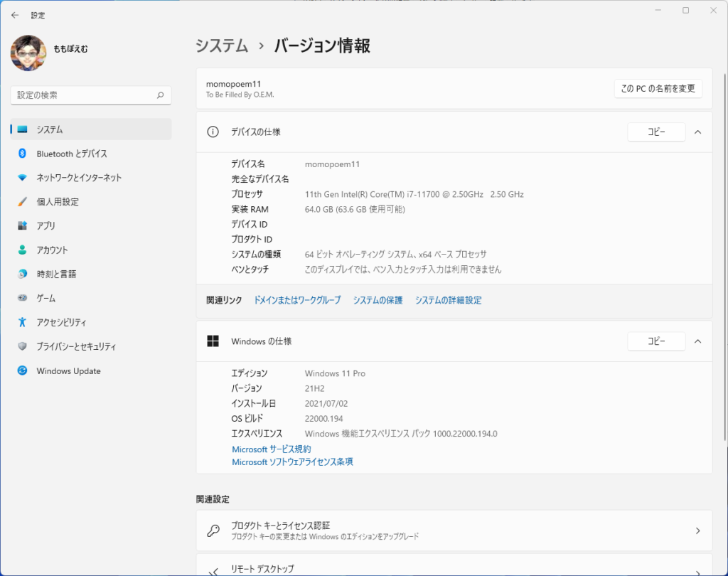The image size is (728, 576).
Task: Minimize the 設定 window
Action: 658,11
